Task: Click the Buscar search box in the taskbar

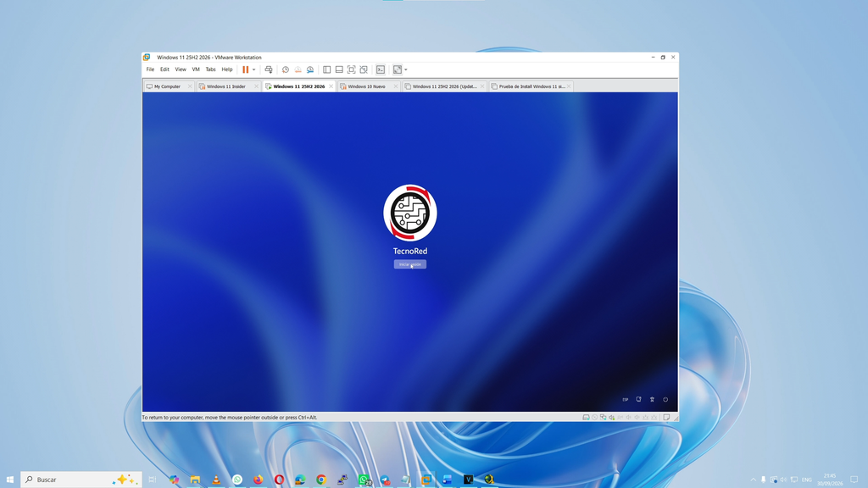Action: tap(81, 480)
